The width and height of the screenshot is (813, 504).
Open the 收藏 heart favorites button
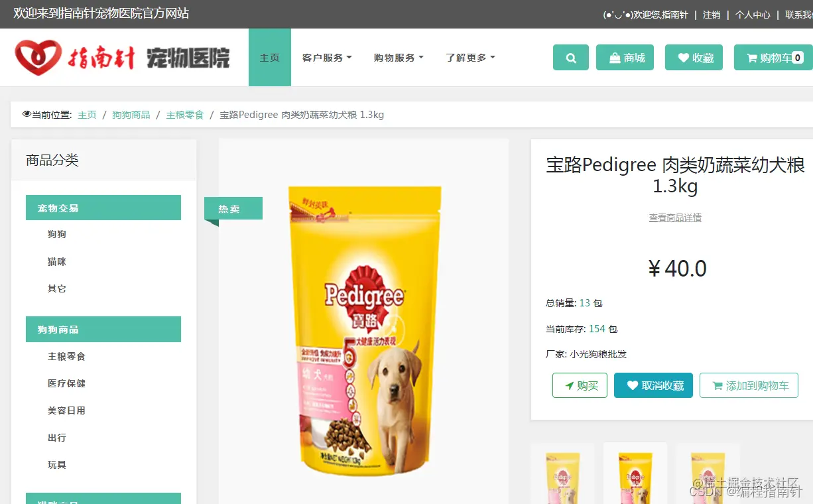[x=694, y=58]
